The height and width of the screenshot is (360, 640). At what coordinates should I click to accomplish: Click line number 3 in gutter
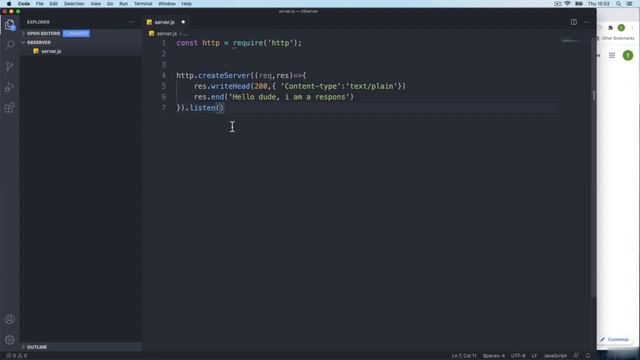164,64
